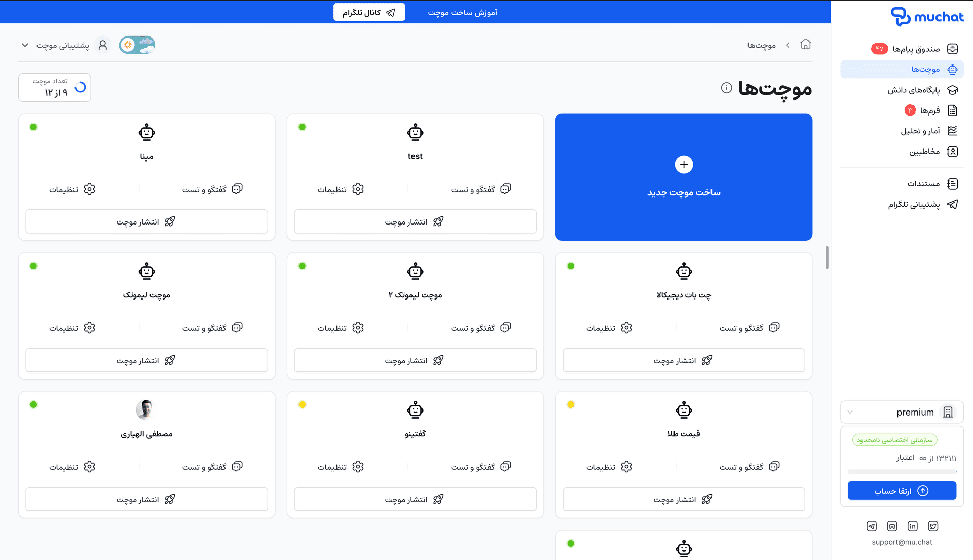Open chat and test for مصطفی الهیاری
This screenshot has height=560, width=973.
[212, 467]
